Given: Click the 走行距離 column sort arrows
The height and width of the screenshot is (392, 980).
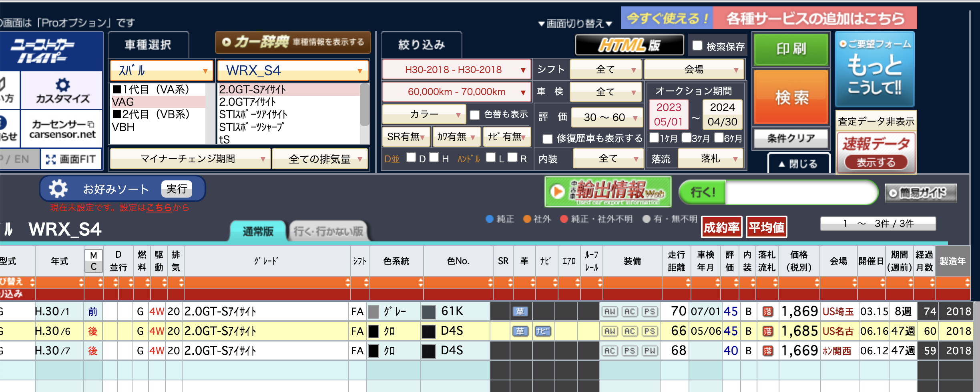Looking at the screenshot, I should [688, 282].
